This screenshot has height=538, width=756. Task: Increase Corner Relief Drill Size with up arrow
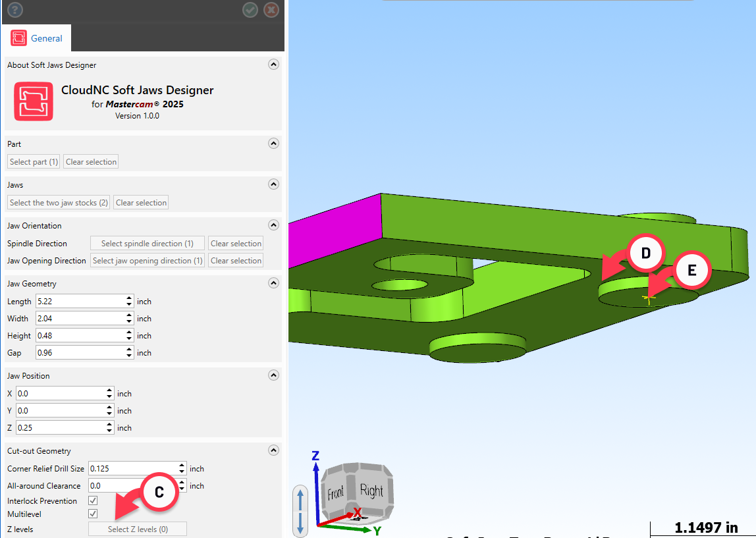182,465
